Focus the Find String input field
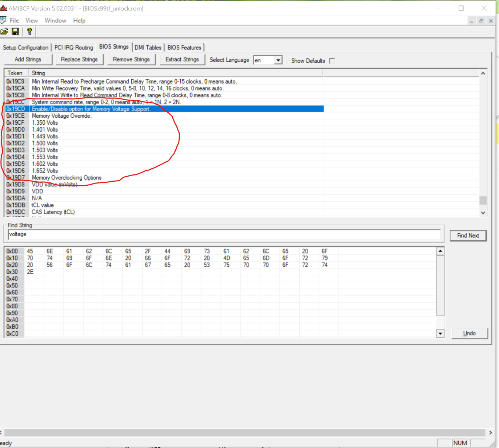Viewport: 499px width, 448px height. pyautogui.click(x=224, y=235)
